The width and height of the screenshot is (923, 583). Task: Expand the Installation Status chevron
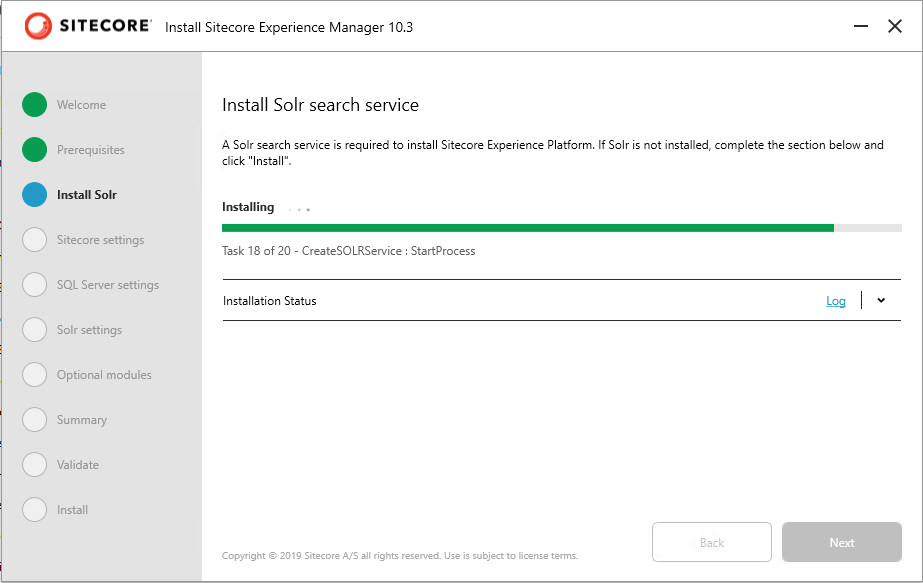[881, 300]
